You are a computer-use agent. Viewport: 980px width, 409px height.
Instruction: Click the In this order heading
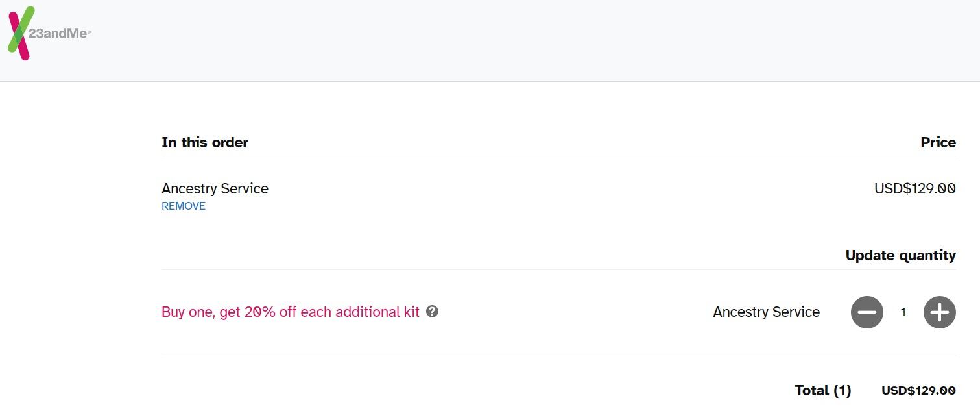click(x=205, y=142)
